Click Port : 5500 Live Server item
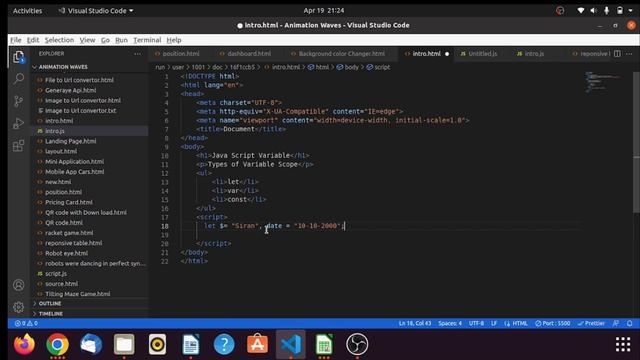 pos(553,323)
